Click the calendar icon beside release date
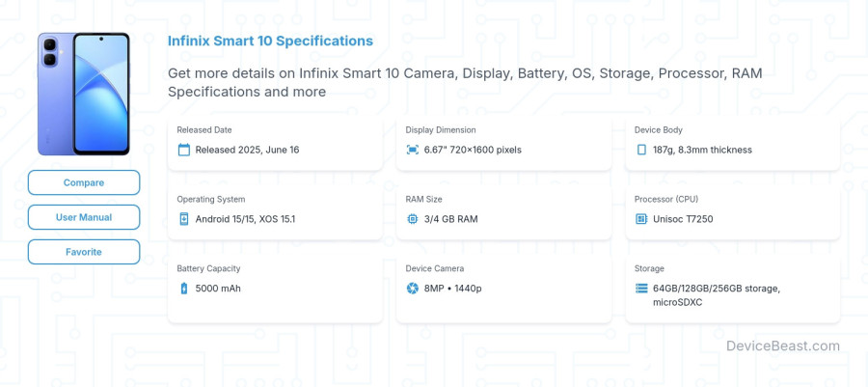The width and height of the screenshot is (868, 387). tap(184, 150)
